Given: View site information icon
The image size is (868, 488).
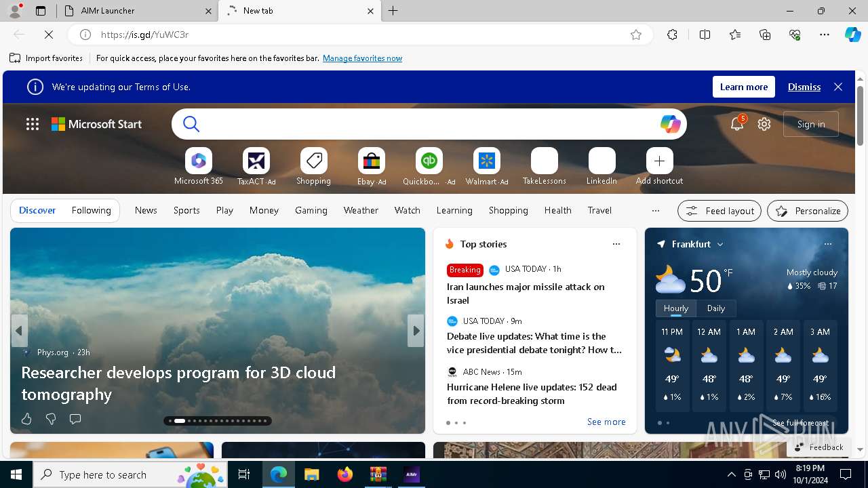Looking at the screenshot, I should [x=85, y=35].
